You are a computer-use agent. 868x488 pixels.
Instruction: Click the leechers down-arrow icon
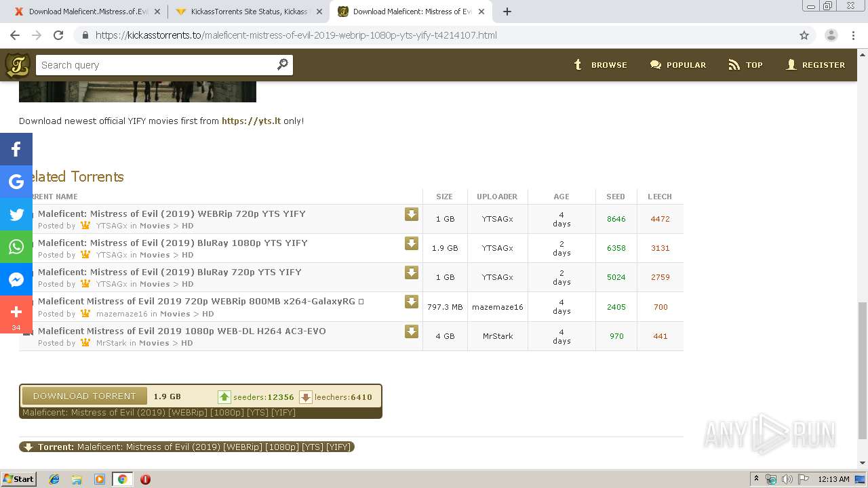tap(306, 397)
